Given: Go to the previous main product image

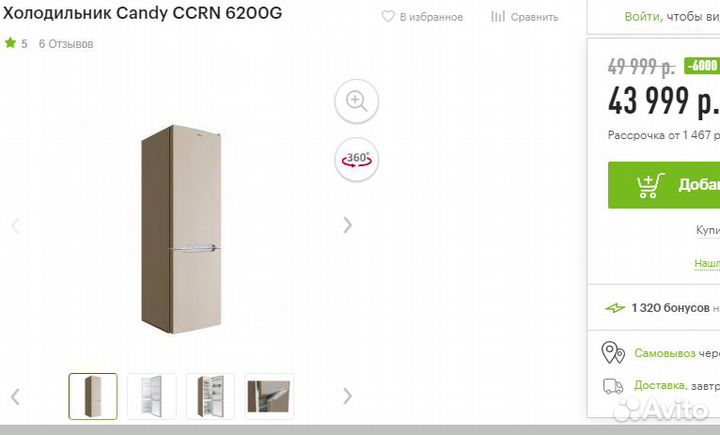Looking at the screenshot, I should pyautogui.click(x=16, y=226).
